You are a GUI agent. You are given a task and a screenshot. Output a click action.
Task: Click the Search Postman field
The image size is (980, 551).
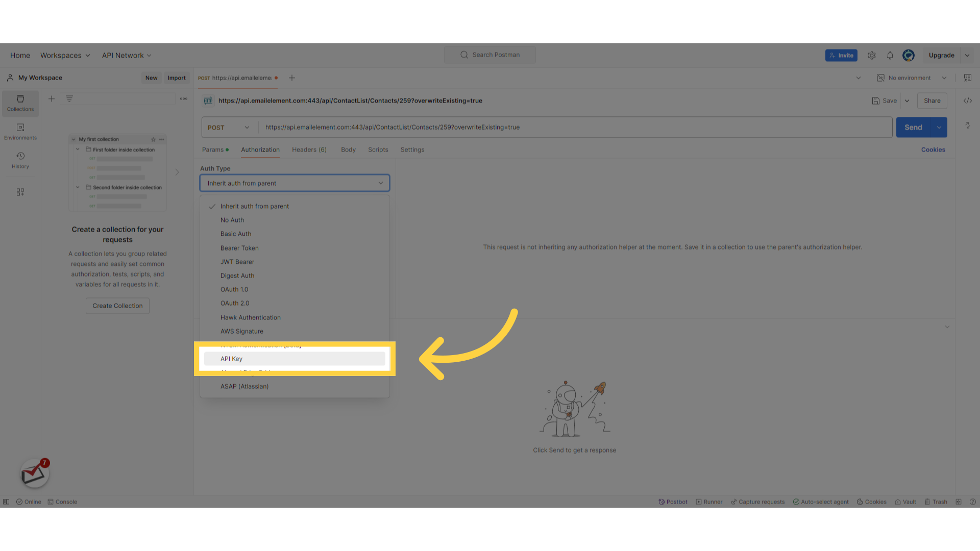490,55
